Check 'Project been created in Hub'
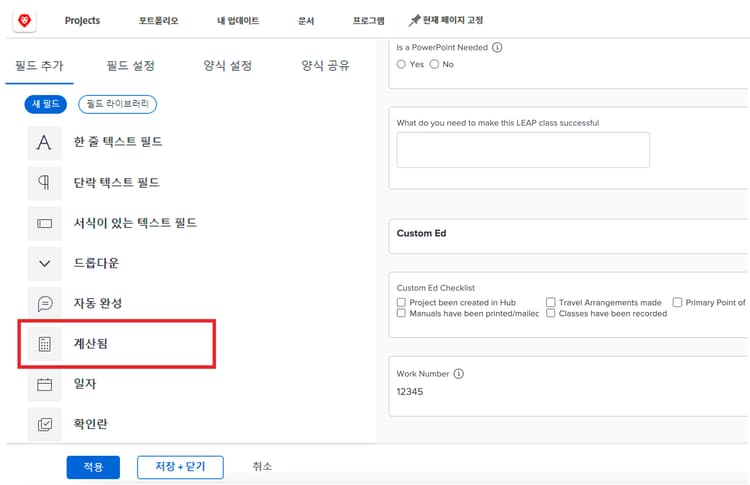 [x=401, y=302]
